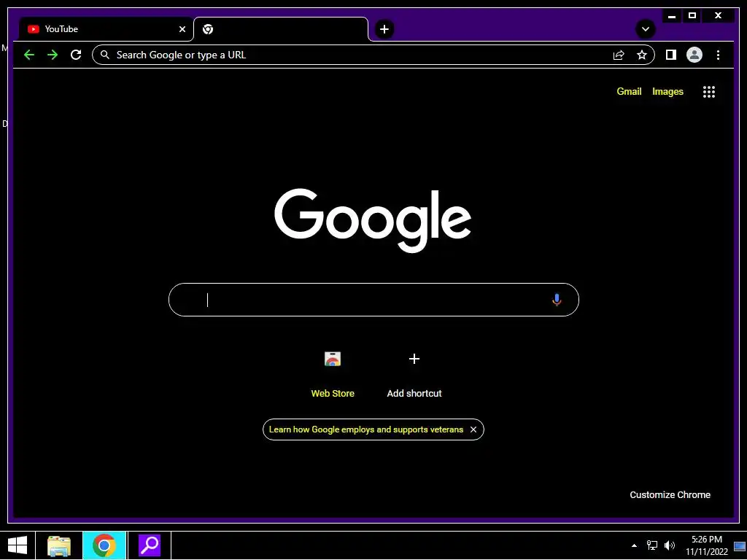
Task: Start voice search with microphone
Action: pyautogui.click(x=557, y=300)
